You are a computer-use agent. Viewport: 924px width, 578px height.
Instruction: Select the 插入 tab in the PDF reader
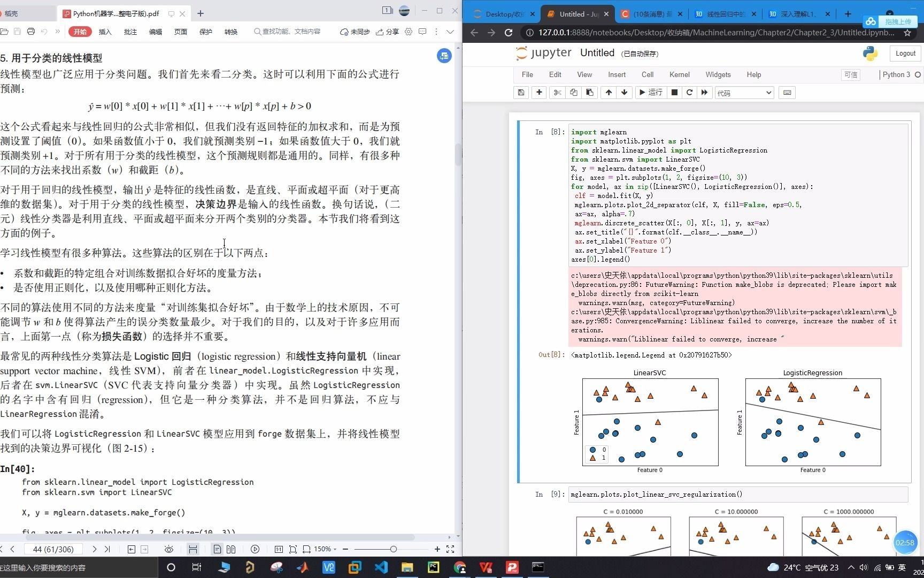(x=105, y=32)
